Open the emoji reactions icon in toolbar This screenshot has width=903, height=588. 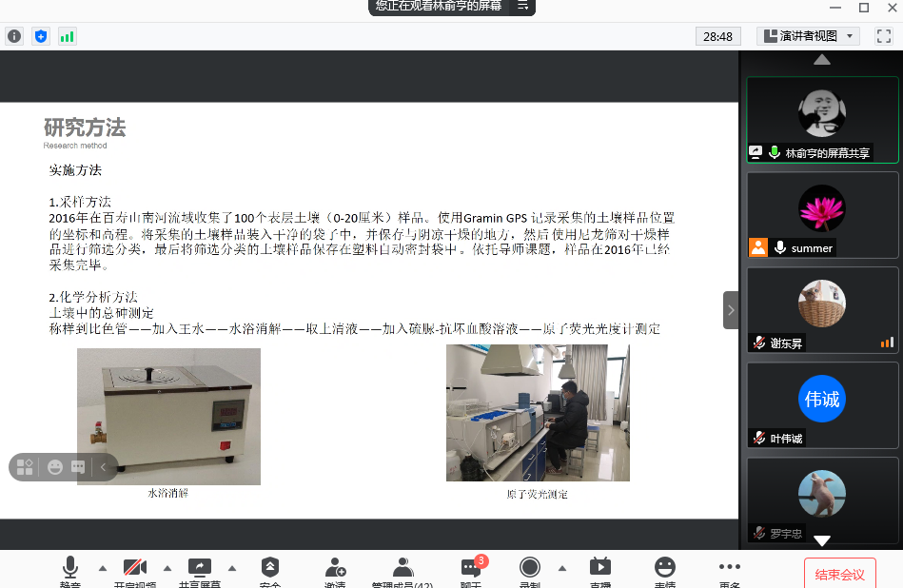(x=665, y=569)
